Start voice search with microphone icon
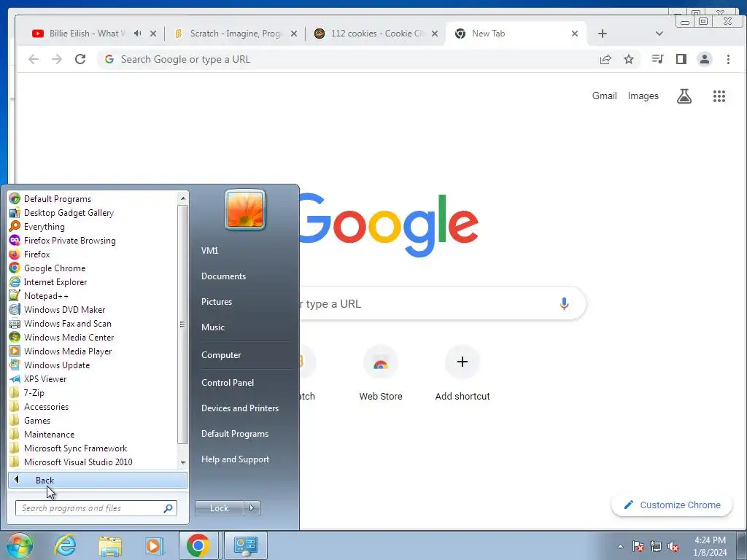 pyautogui.click(x=564, y=304)
